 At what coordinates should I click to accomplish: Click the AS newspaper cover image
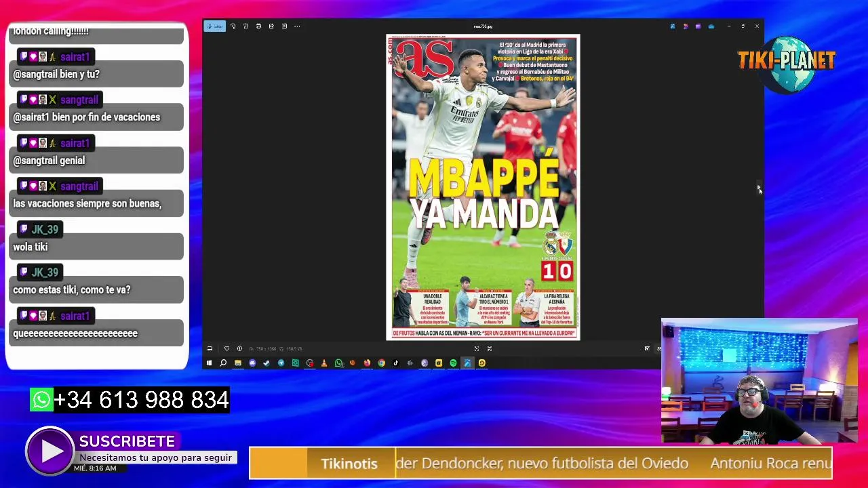coord(483,187)
